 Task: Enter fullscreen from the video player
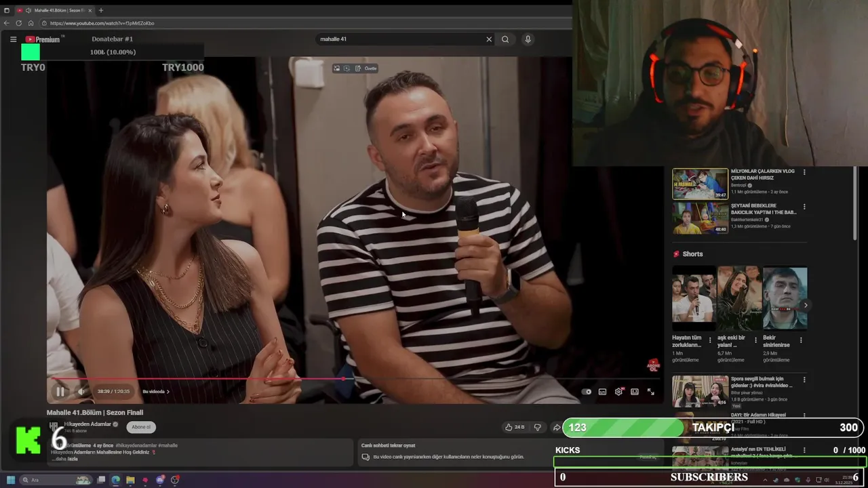pos(651,391)
